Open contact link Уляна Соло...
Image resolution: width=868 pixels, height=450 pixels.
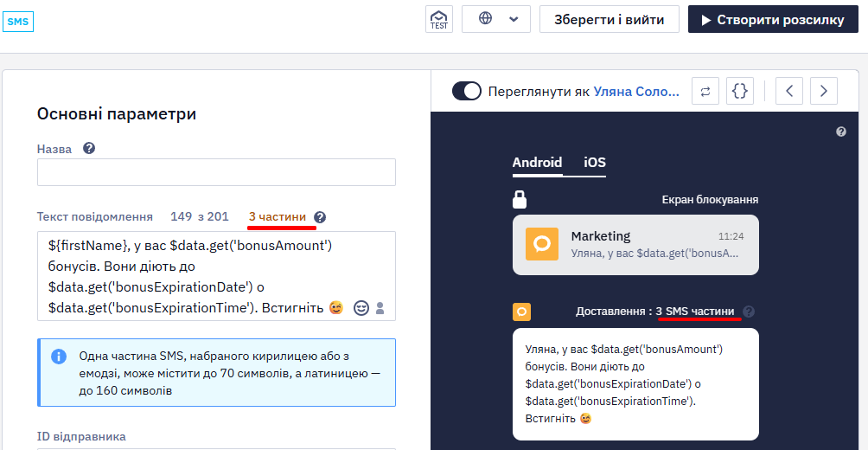pyautogui.click(x=636, y=92)
